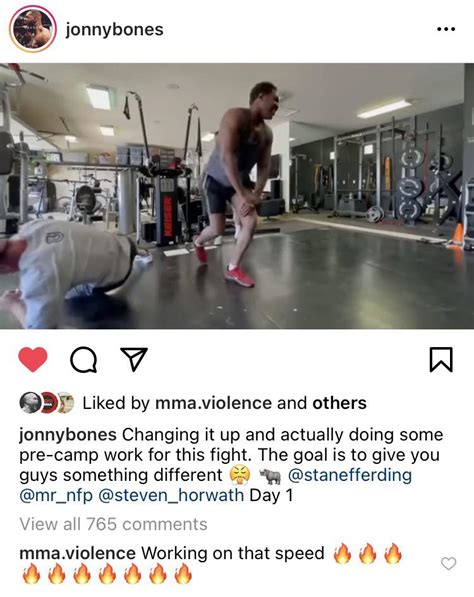Open the three-dot post options menu

coord(446,29)
